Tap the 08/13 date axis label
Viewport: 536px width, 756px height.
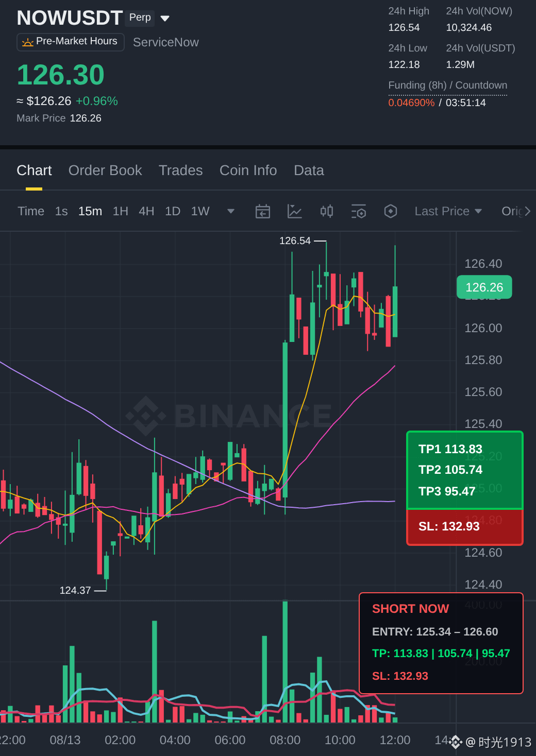coord(65,740)
